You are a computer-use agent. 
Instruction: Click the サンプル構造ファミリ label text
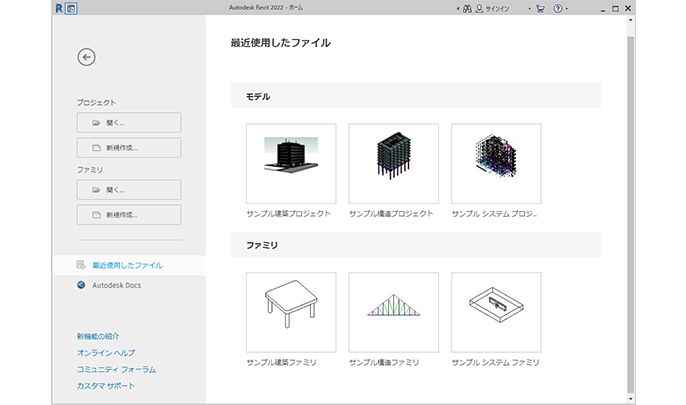pyautogui.click(x=384, y=363)
